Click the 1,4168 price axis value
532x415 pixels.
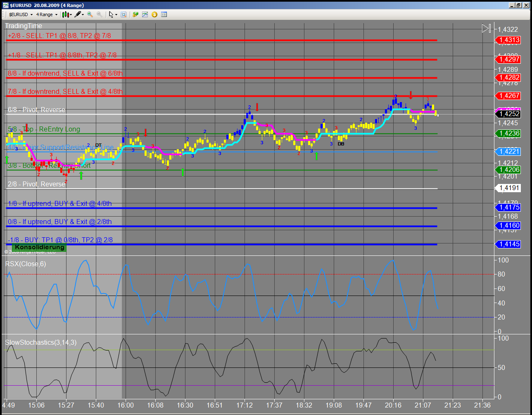tap(508, 216)
